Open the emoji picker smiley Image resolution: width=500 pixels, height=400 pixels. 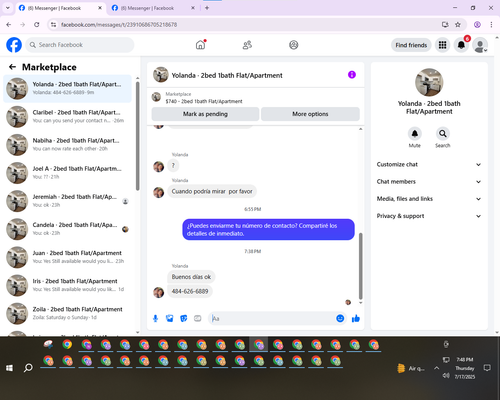click(340, 319)
